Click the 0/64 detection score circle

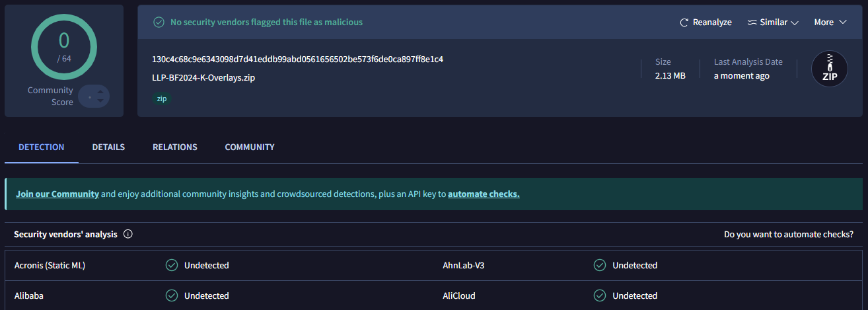tap(64, 46)
